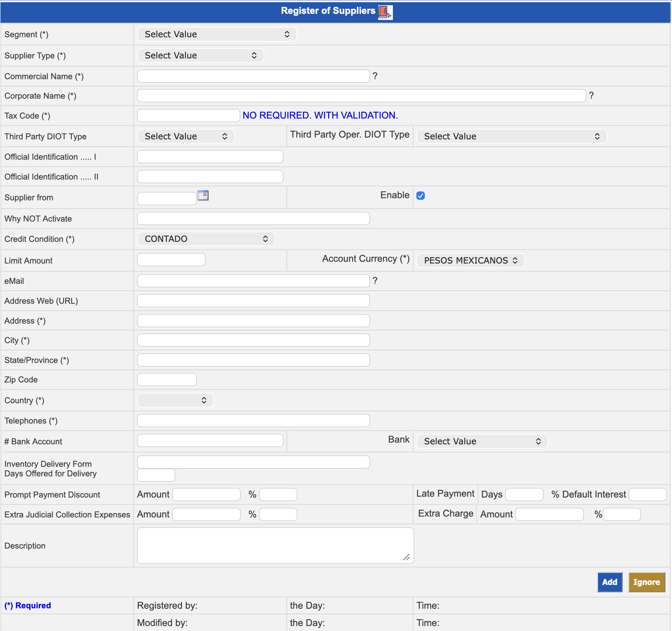Choose a currency from Account Currency dropdown

pos(470,260)
